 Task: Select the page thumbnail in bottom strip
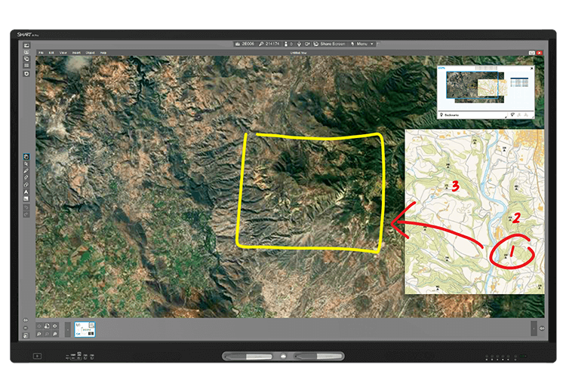(84, 328)
